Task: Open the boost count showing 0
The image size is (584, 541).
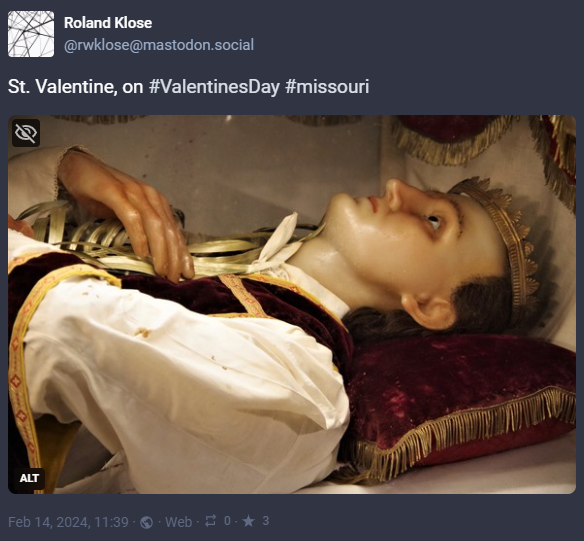Action: point(227,521)
